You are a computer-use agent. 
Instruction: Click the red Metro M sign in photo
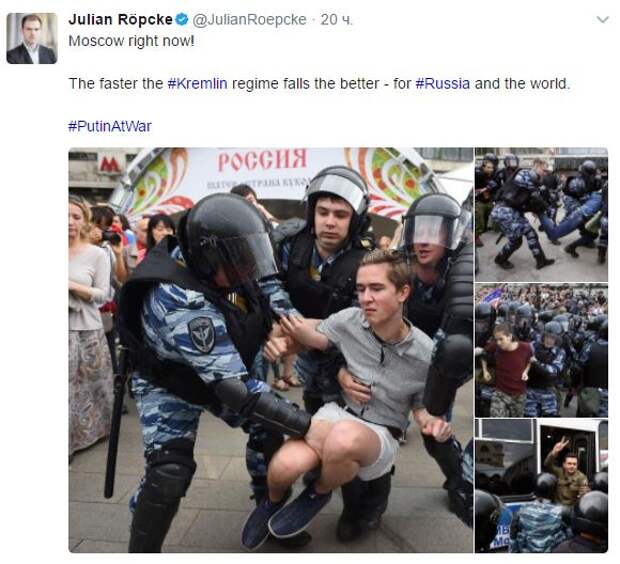pyautogui.click(x=109, y=164)
